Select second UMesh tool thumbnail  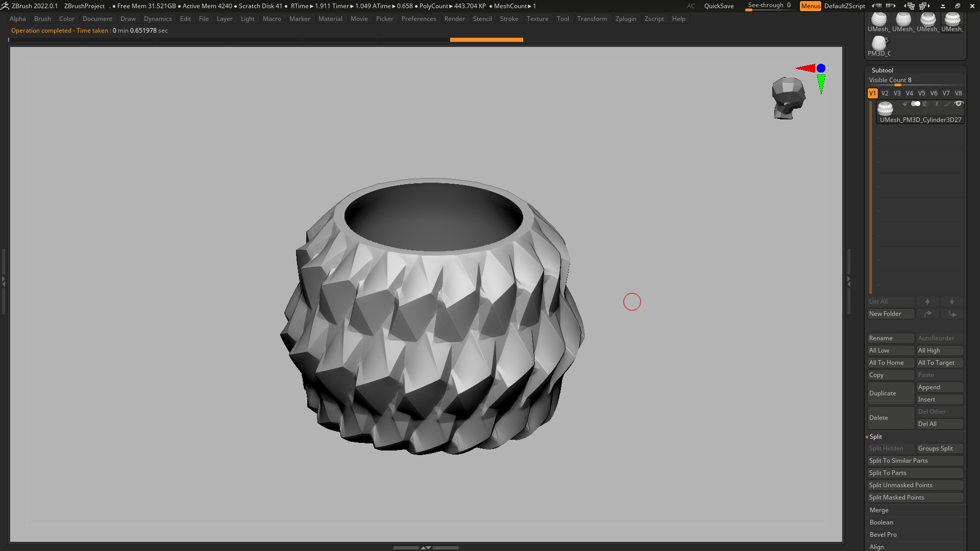(903, 22)
